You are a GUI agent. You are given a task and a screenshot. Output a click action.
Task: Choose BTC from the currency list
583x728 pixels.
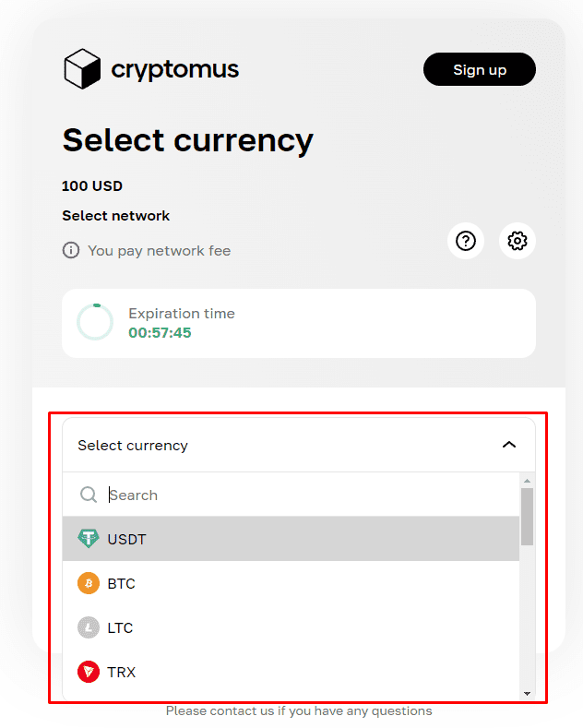tap(122, 583)
